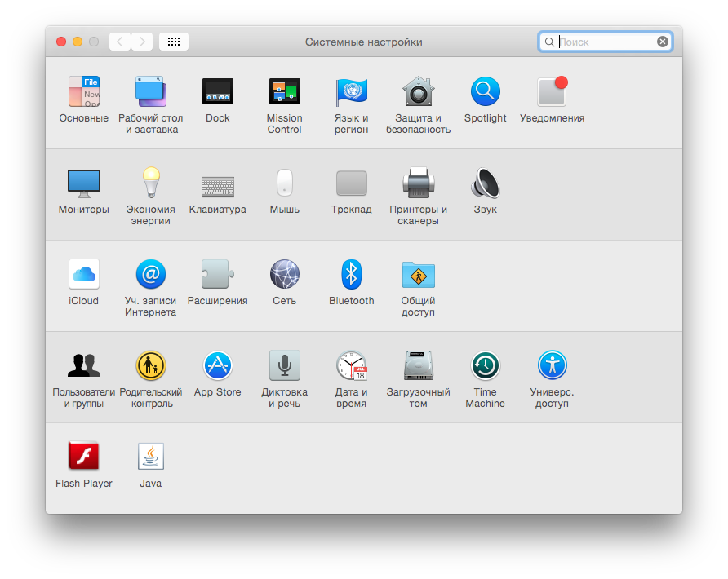
Task: Clear the search field with X button
Action: [x=663, y=42]
